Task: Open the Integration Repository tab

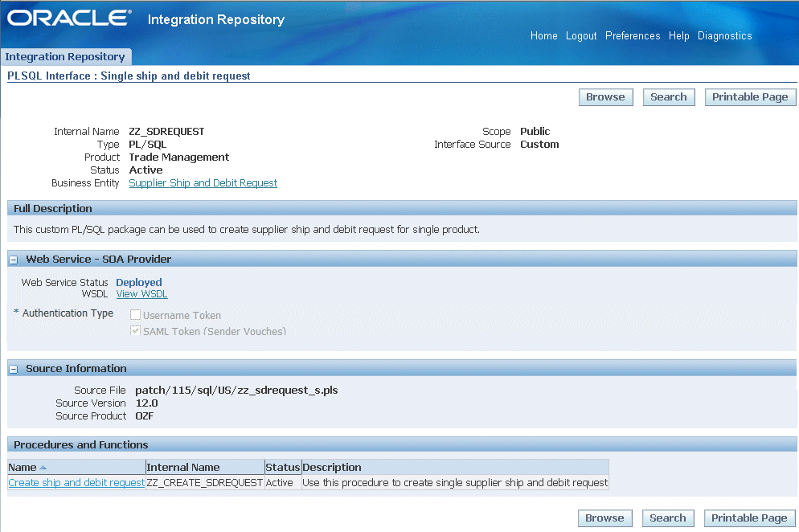Action: point(65,56)
